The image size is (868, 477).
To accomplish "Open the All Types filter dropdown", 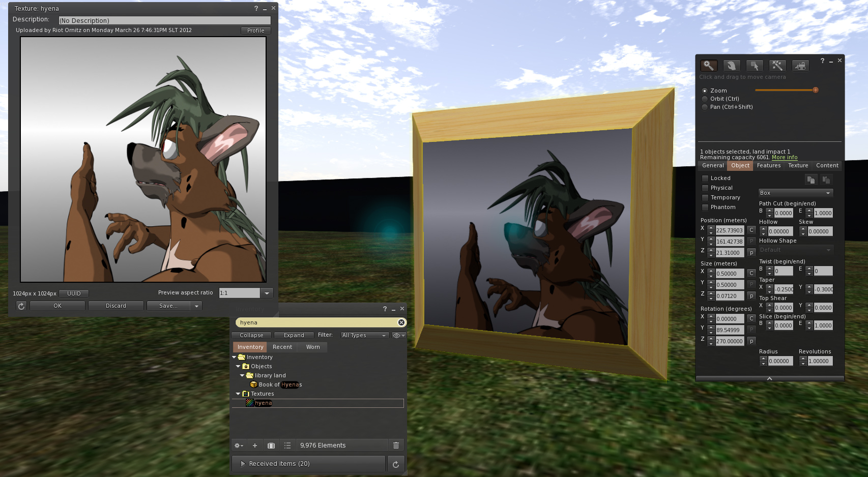I will [x=365, y=335].
